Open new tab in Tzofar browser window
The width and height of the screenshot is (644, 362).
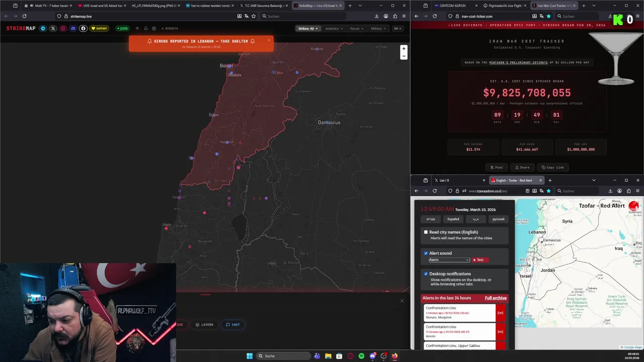[x=550, y=180]
